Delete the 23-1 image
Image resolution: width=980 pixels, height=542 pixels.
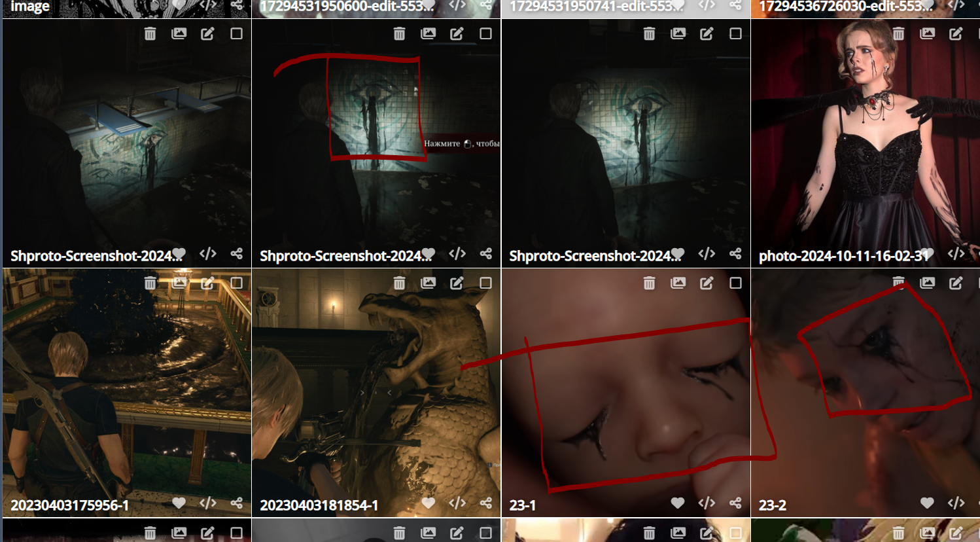[x=649, y=283]
